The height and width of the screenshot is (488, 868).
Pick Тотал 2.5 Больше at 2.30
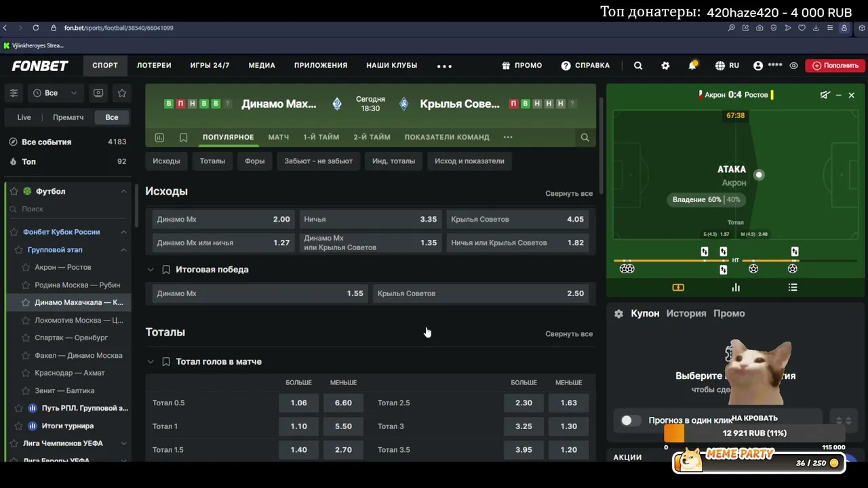524,403
